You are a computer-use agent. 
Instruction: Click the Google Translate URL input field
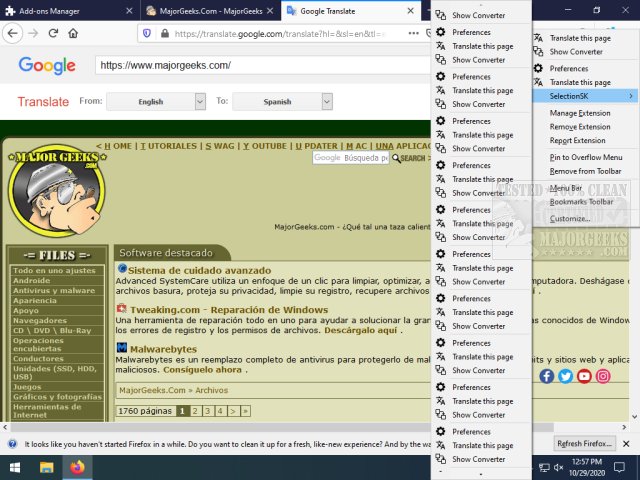[x=261, y=65]
